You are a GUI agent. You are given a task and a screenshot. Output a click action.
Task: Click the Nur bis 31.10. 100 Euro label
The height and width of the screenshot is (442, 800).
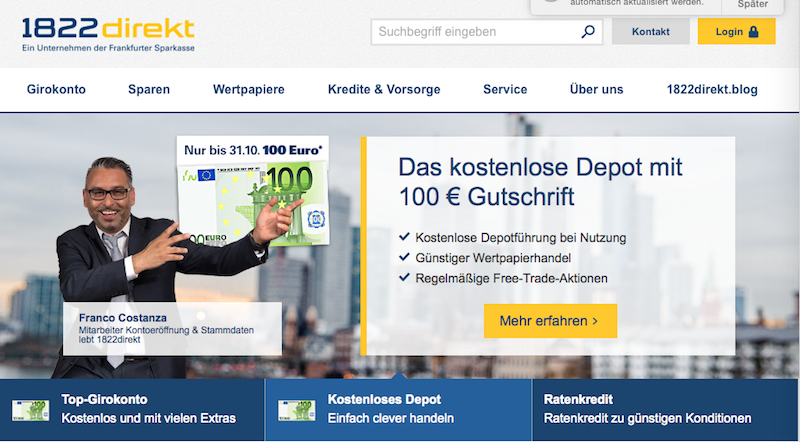pyautogui.click(x=253, y=150)
